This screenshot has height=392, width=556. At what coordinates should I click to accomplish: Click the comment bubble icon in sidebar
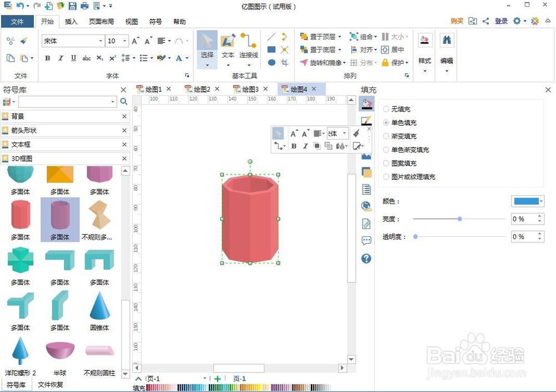[366, 241]
